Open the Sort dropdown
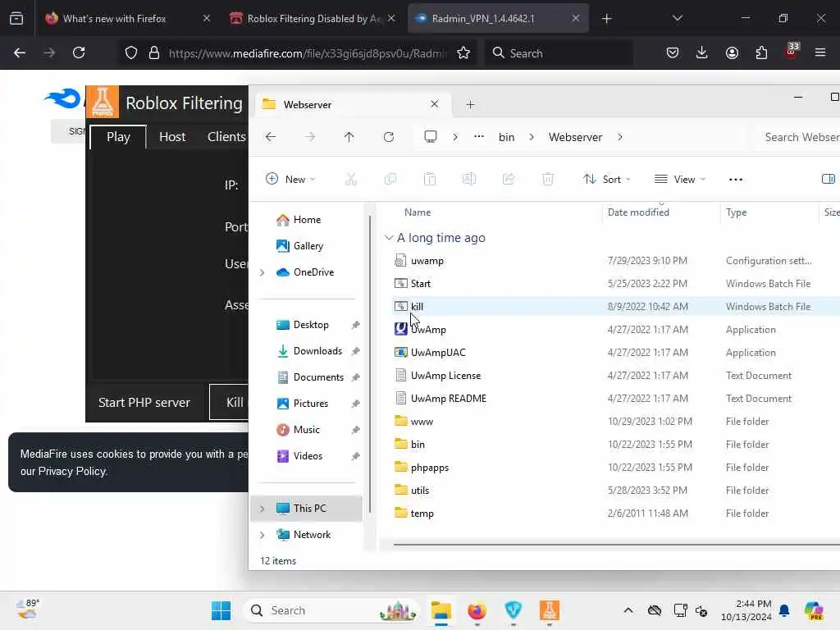This screenshot has width=840, height=630. tap(606, 179)
